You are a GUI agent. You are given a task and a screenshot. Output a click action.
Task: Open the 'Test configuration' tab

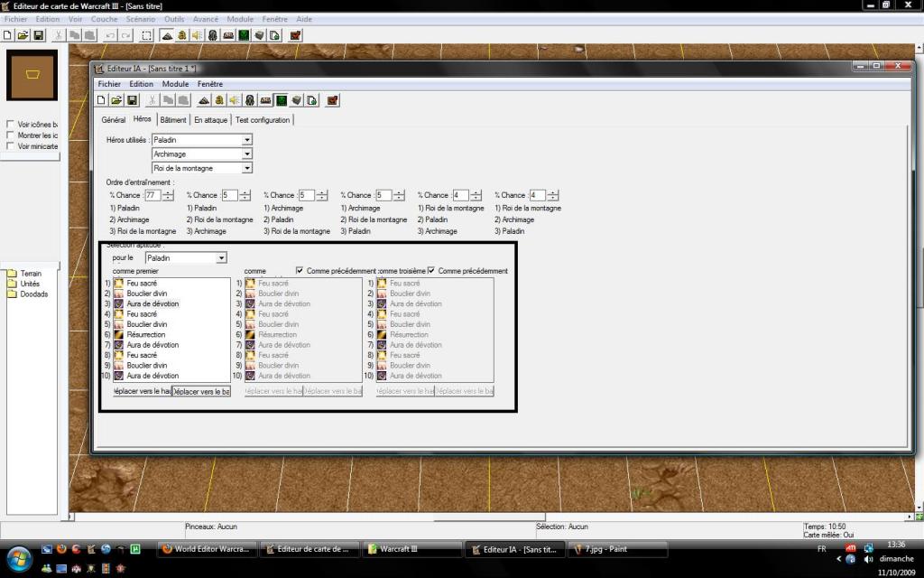[263, 120]
